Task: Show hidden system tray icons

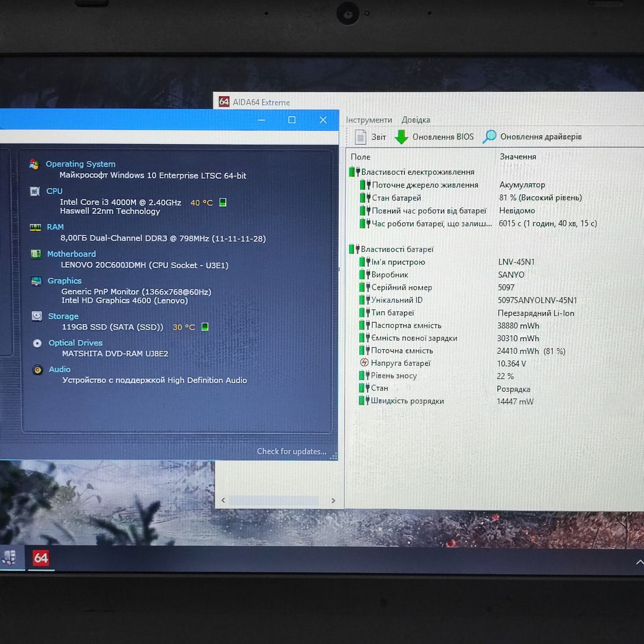Action: point(639,562)
